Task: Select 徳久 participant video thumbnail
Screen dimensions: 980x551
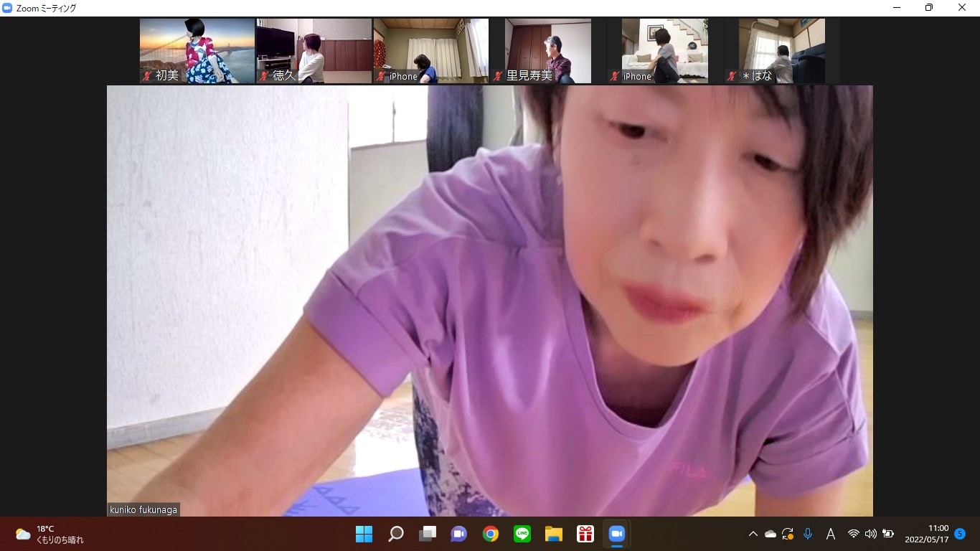Action: [x=314, y=51]
